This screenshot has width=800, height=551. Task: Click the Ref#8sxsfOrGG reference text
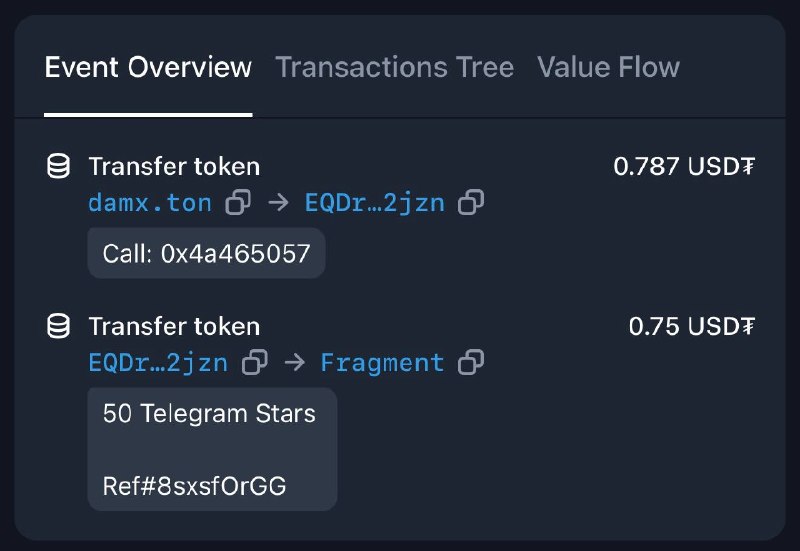tap(194, 486)
